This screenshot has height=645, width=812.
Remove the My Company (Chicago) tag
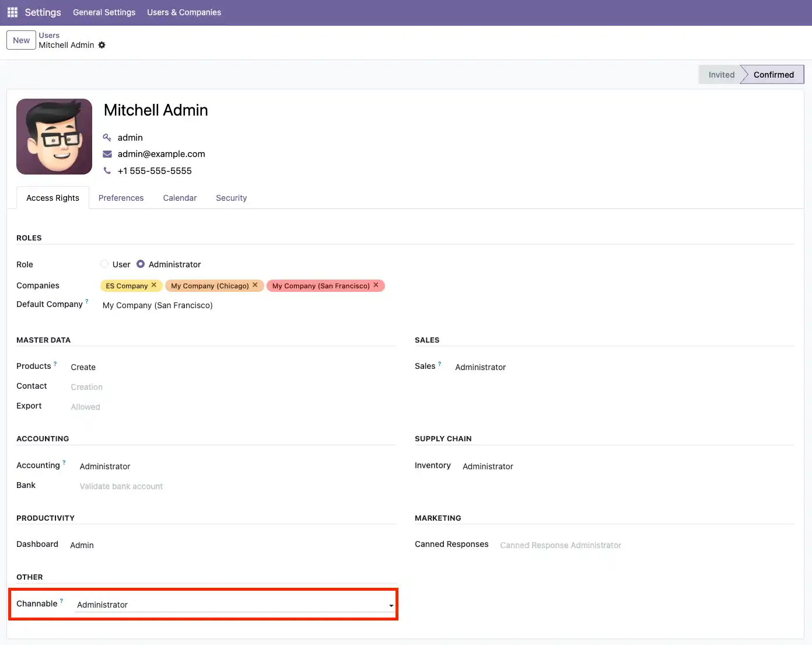(255, 285)
